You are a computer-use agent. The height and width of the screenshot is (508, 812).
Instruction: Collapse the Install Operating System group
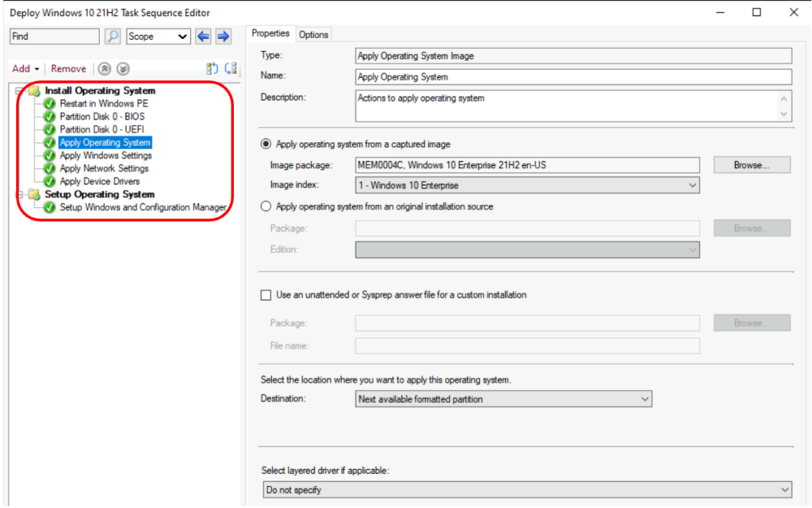pos(20,91)
